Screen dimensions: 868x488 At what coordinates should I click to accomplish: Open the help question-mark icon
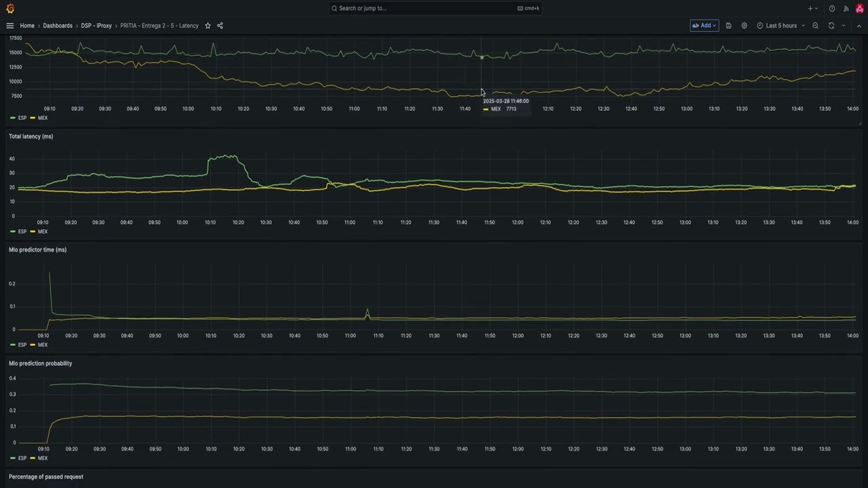832,8
